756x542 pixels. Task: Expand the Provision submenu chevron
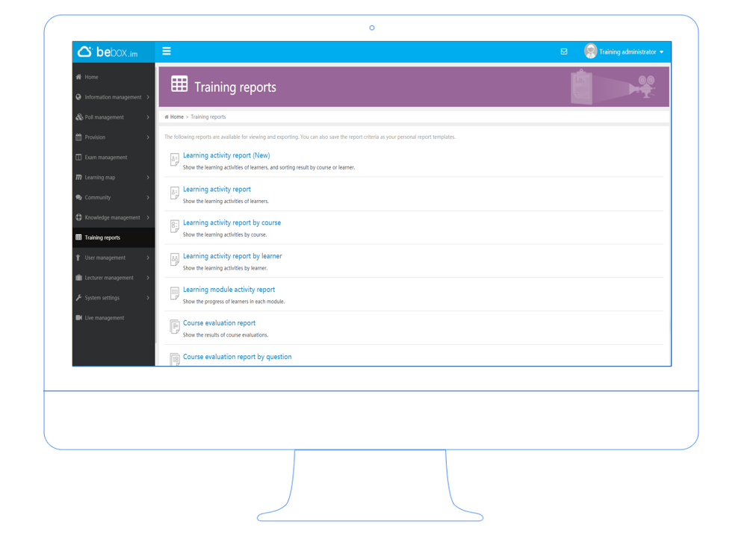pyautogui.click(x=148, y=137)
